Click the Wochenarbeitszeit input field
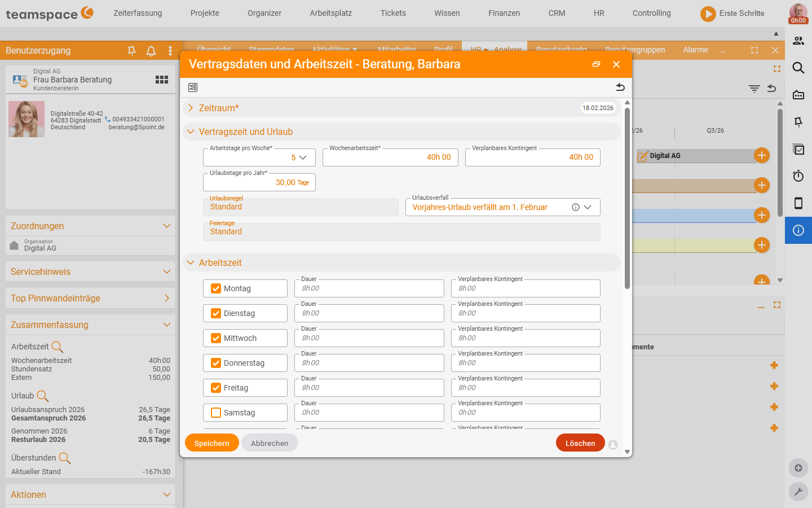This screenshot has height=508, width=812. tap(390, 157)
